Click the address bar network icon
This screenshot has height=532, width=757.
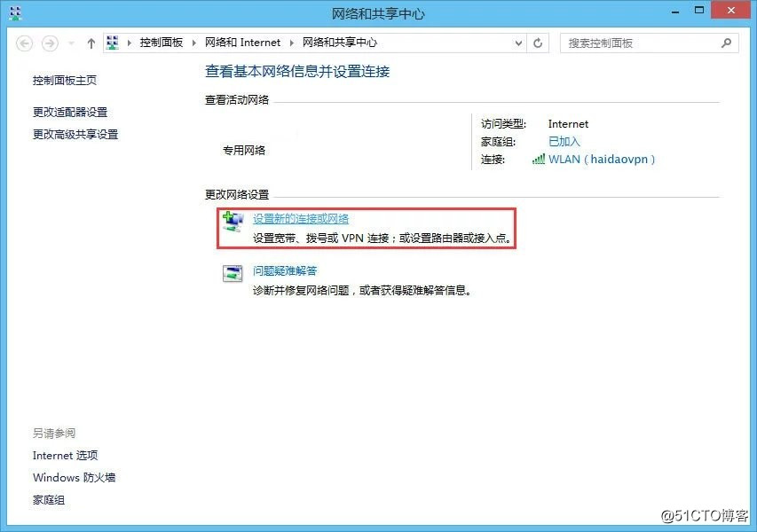click(113, 43)
